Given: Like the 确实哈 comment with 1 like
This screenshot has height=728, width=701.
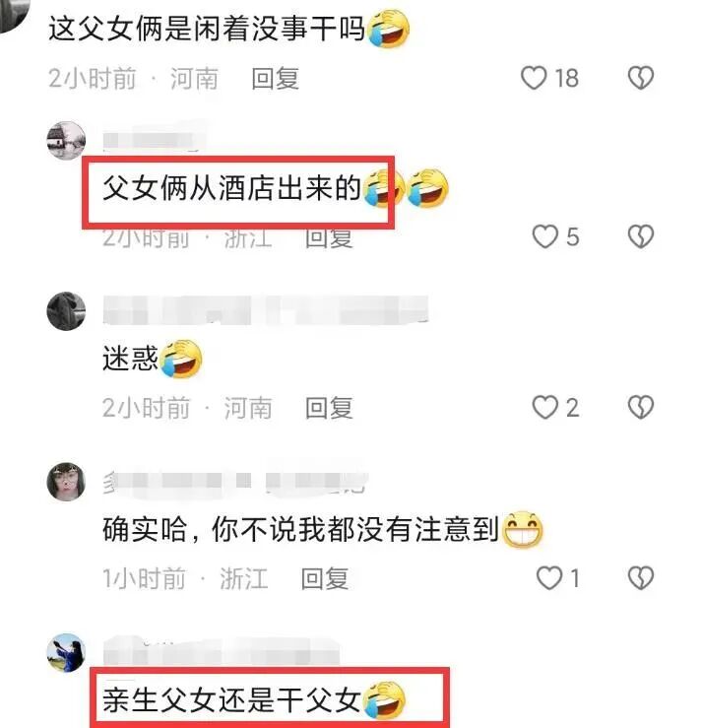Looking at the screenshot, I should [x=549, y=578].
